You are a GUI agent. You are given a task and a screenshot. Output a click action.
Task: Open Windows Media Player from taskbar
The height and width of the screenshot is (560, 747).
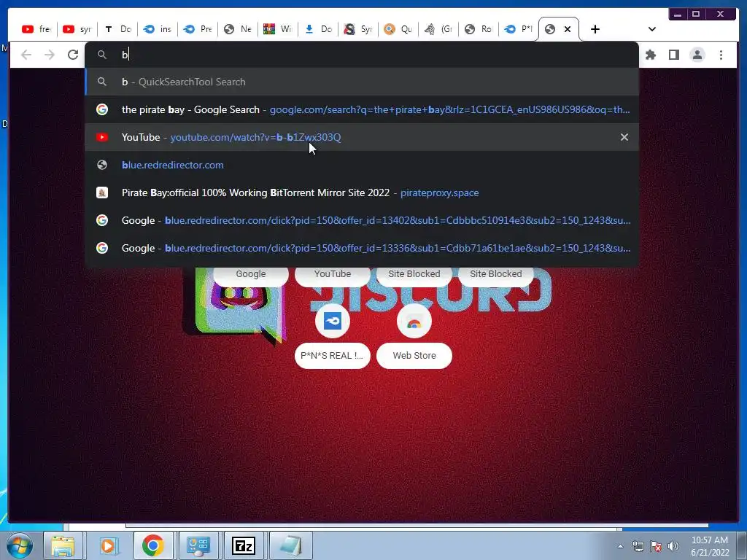[108, 545]
